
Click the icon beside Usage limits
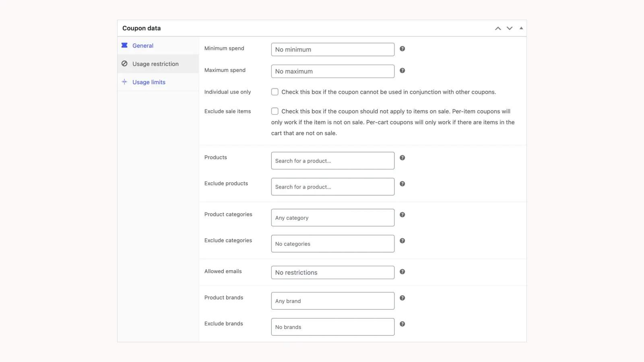(x=124, y=82)
